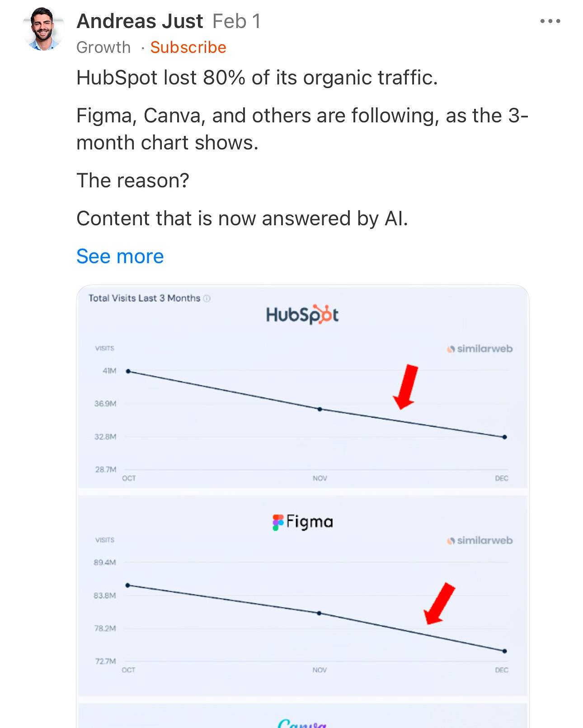Subscribe to the Growth publication
The width and height of the screenshot is (583, 728).
pyautogui.click(x=188, y=47)
